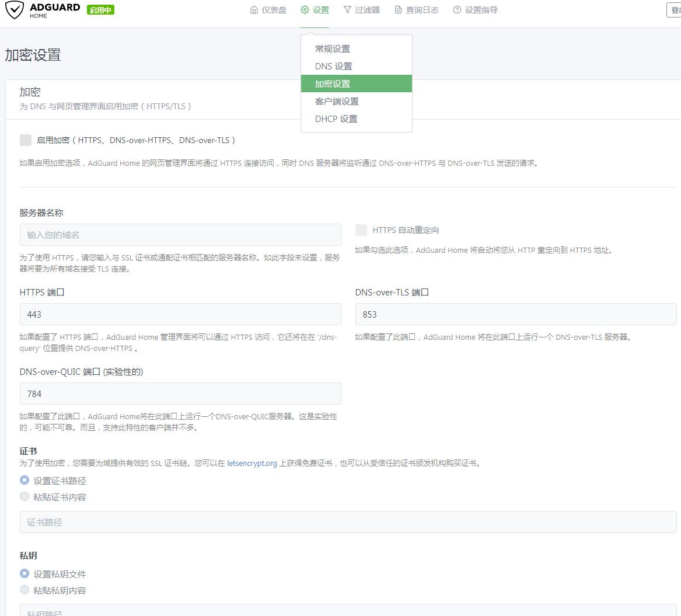
Task: Click the HTTPS 端口 field showing 443
Action: point(181,314)
